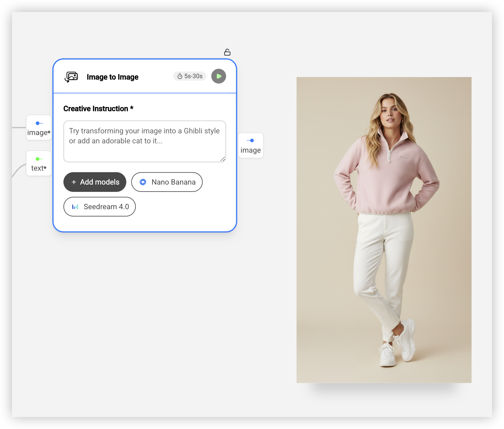The width and height of the screenshot is (504, 429).
Task: Click the Add models button
Action: click(95, 182)
